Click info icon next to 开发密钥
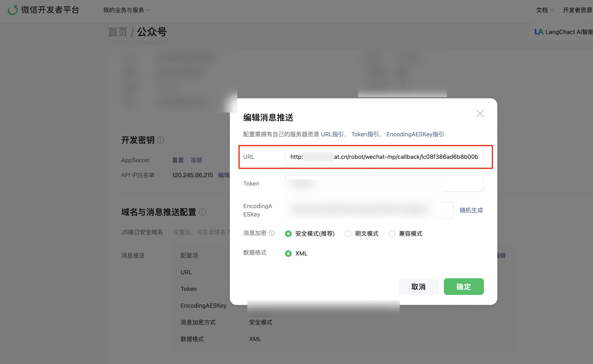This screenshot has width=593, height=364. coord(160,140)
